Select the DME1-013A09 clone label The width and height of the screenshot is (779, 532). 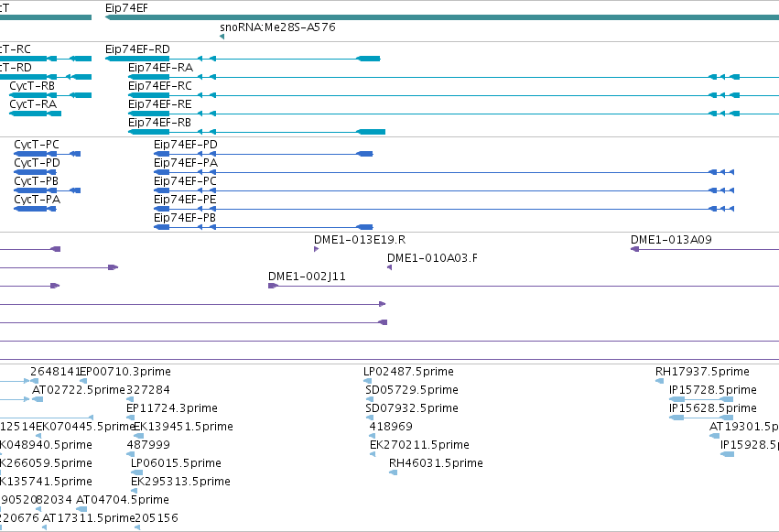pos(671,240)
